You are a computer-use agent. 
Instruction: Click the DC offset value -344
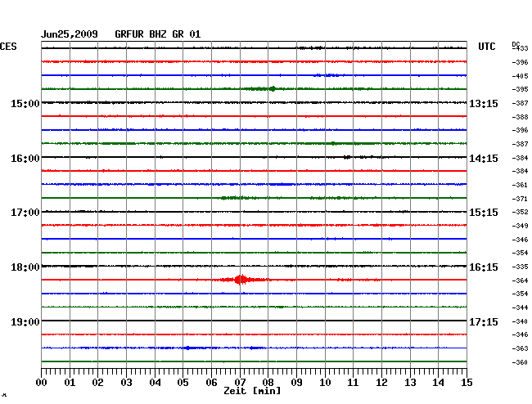(520, 308)
